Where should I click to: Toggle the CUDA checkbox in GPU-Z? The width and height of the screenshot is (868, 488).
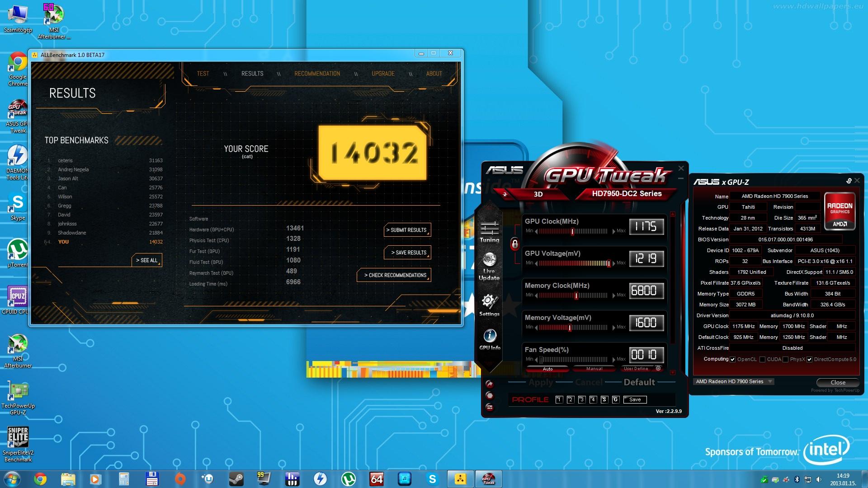tap(762, 360)
